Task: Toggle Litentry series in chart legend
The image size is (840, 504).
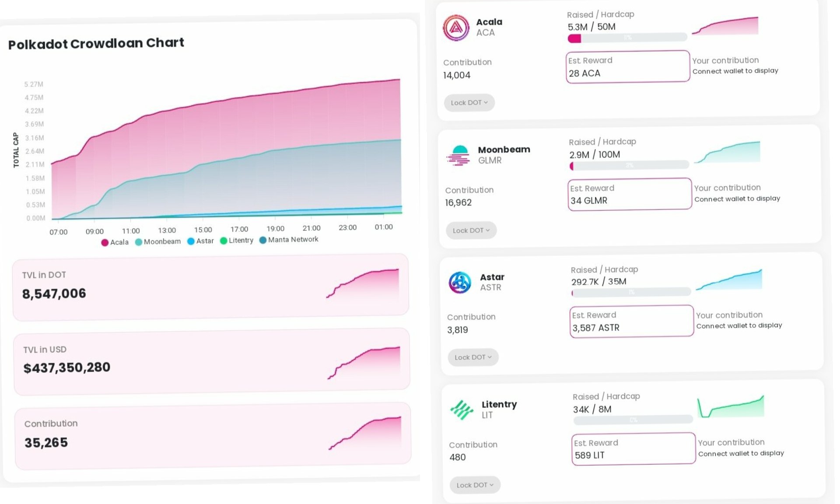Action: point(237,240)
